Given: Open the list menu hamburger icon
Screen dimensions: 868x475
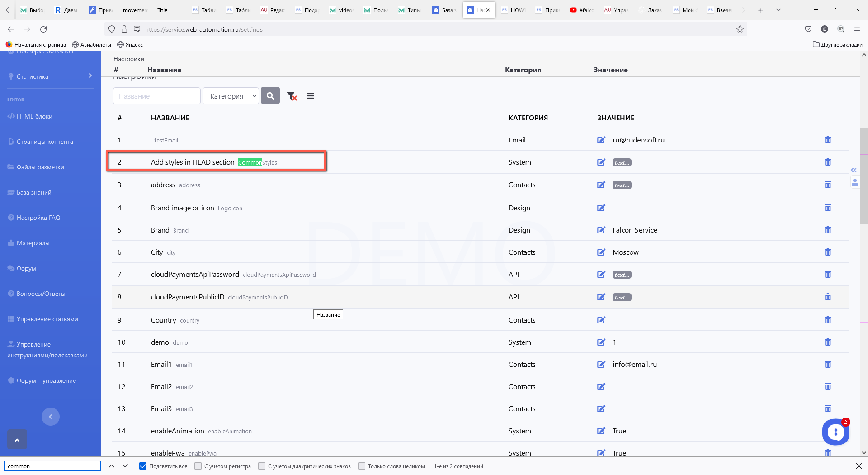Looking at the screenshot, I should (311, 96).
